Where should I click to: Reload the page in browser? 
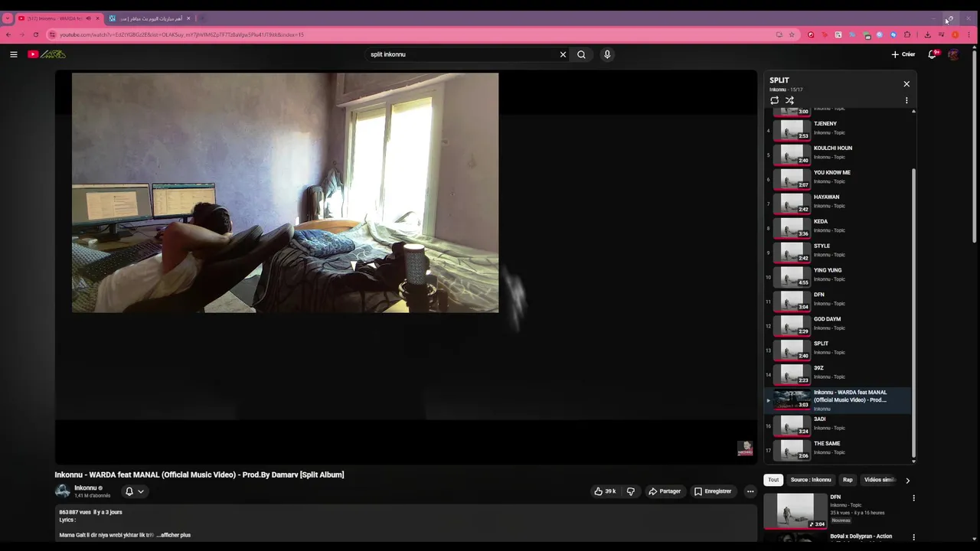coord(35,34)
